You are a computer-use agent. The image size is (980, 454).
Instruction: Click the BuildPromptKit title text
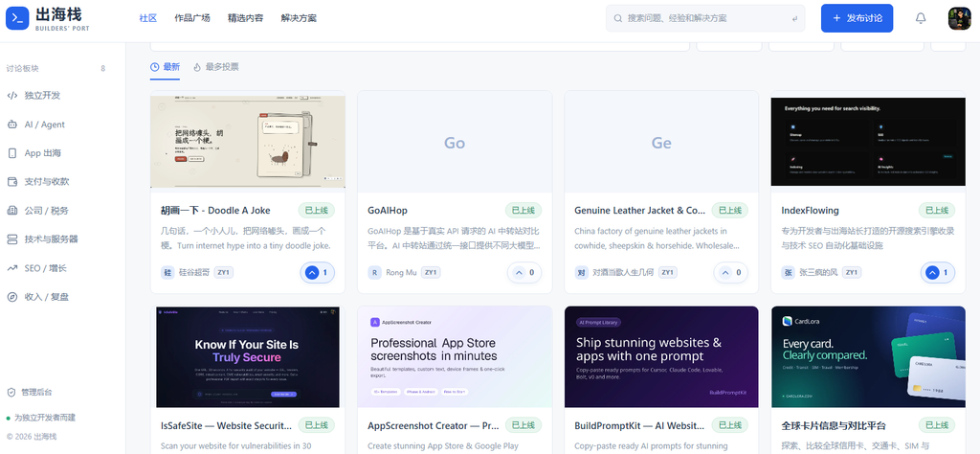point(640,426)
